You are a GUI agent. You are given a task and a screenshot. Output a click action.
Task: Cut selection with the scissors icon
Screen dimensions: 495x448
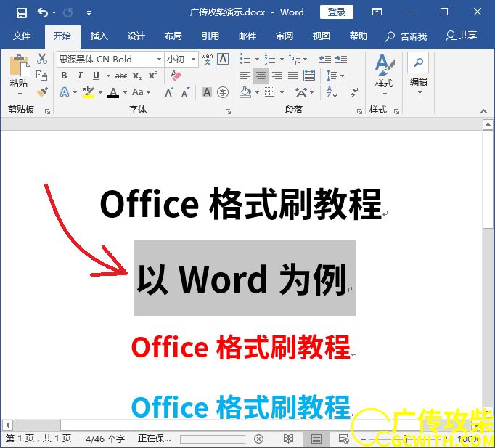42,59
